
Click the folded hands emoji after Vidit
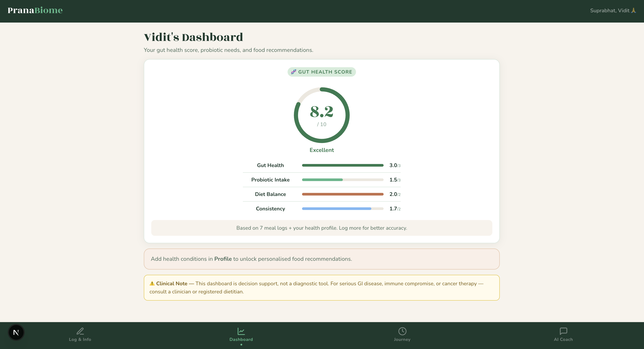pyautogui.click(x=633, y=11)
